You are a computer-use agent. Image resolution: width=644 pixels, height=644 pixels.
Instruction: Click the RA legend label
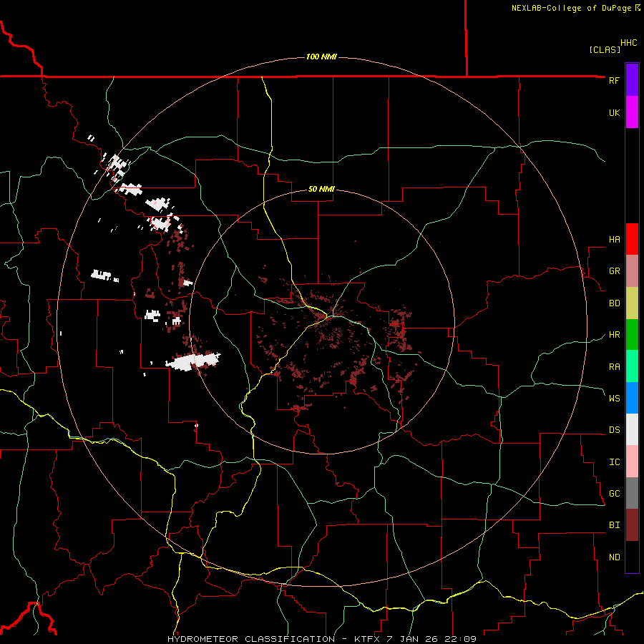click(x=614, y=367)
